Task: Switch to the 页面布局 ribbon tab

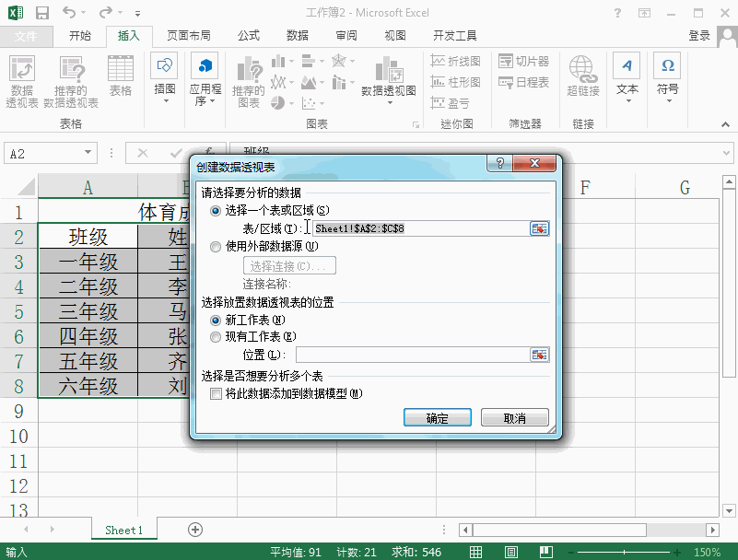Action: [x=188, y=35]
